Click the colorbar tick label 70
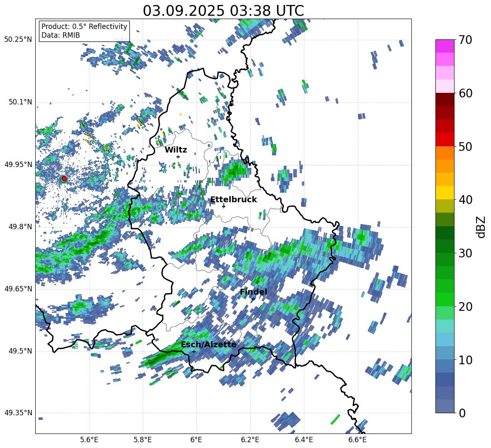Screen dimensions: 491x448 (466, 40)
